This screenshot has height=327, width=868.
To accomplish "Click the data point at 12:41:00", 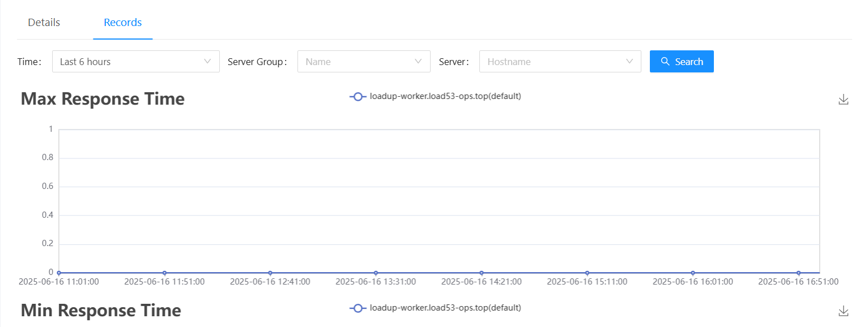I will [270, 273].
